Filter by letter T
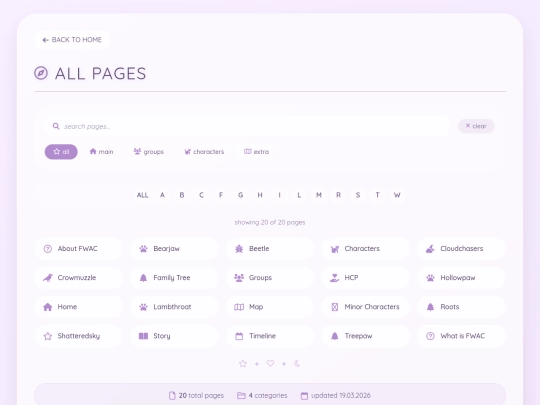Screen dimensions: 540x405 coord(377,195)
